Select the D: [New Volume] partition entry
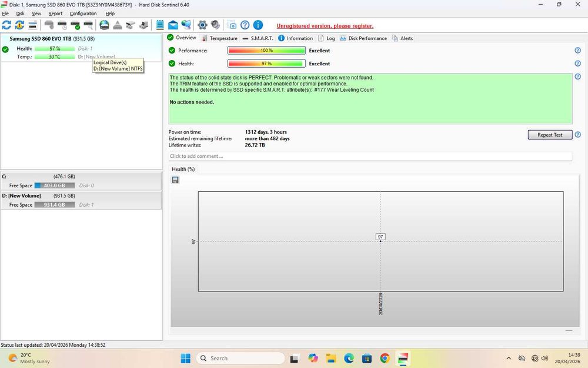 coord(81,200)
